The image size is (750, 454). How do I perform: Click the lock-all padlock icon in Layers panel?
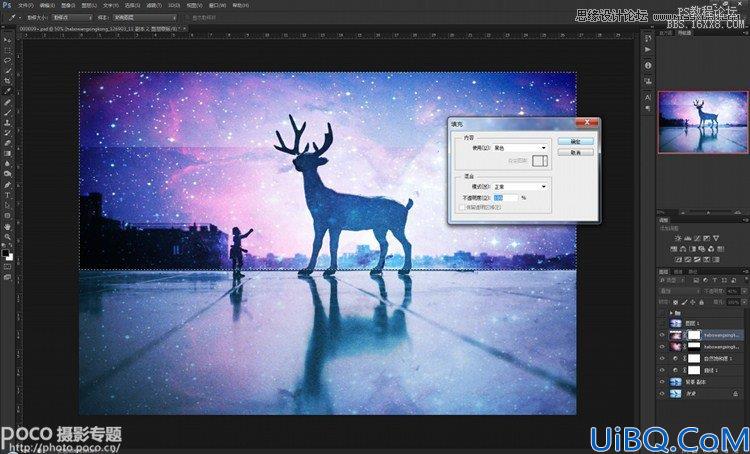pos(701,302)
